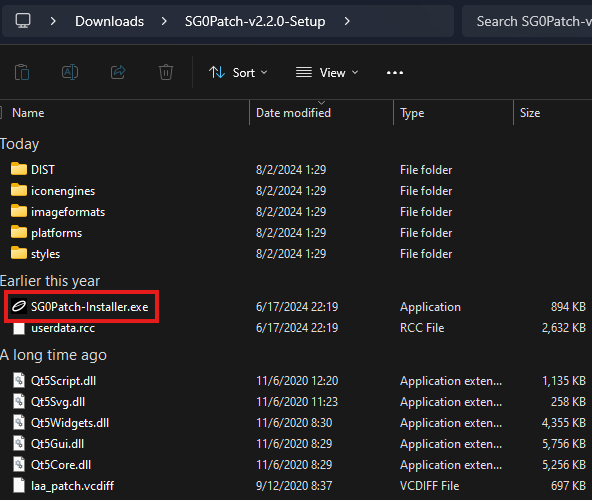The width and height of the screenshot is (592, 500).
Task: Click the This PC monitor icon
Action: (x=23, y=21)
